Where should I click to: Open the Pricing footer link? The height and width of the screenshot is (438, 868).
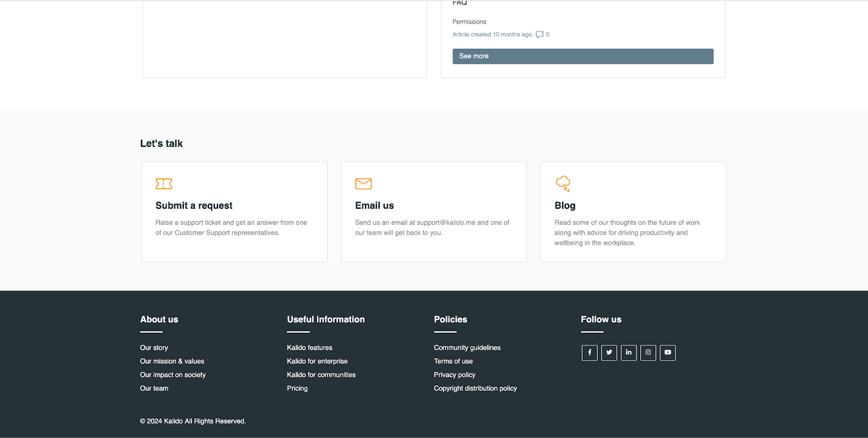tap(297, 389)
